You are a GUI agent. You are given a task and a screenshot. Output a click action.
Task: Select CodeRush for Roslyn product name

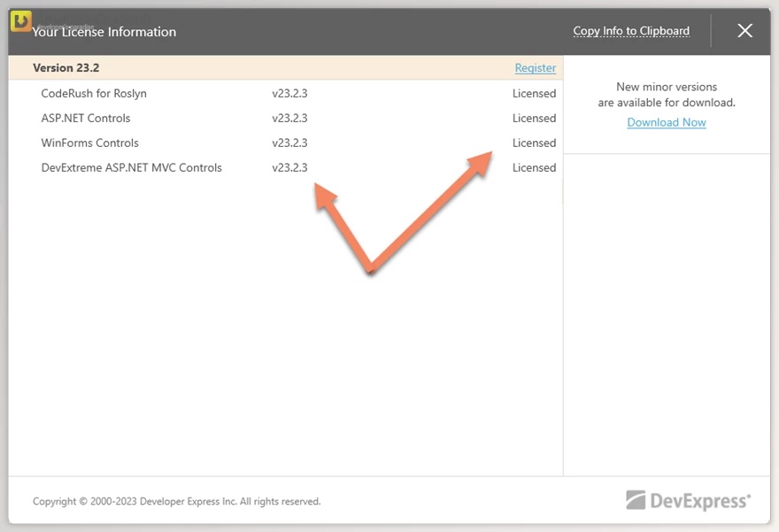coord(94,94)
